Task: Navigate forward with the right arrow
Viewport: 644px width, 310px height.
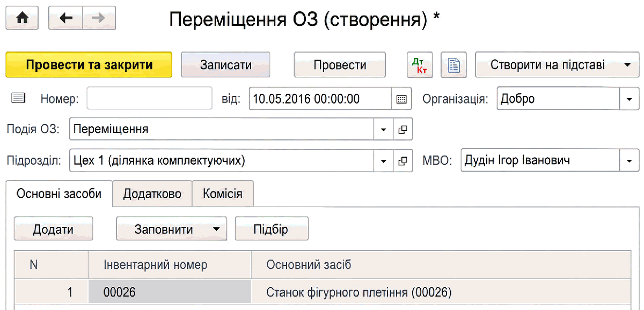Action: coord(99,18)
